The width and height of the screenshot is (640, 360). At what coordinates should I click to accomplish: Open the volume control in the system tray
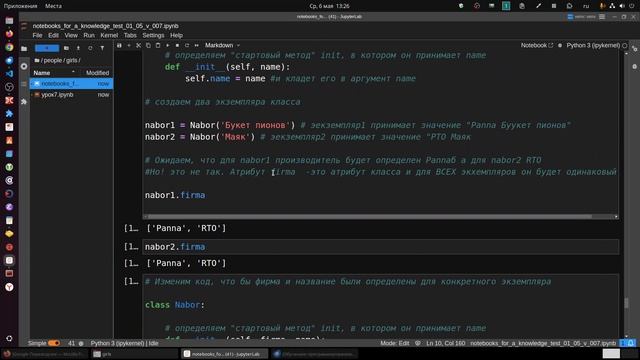(622, 6)
